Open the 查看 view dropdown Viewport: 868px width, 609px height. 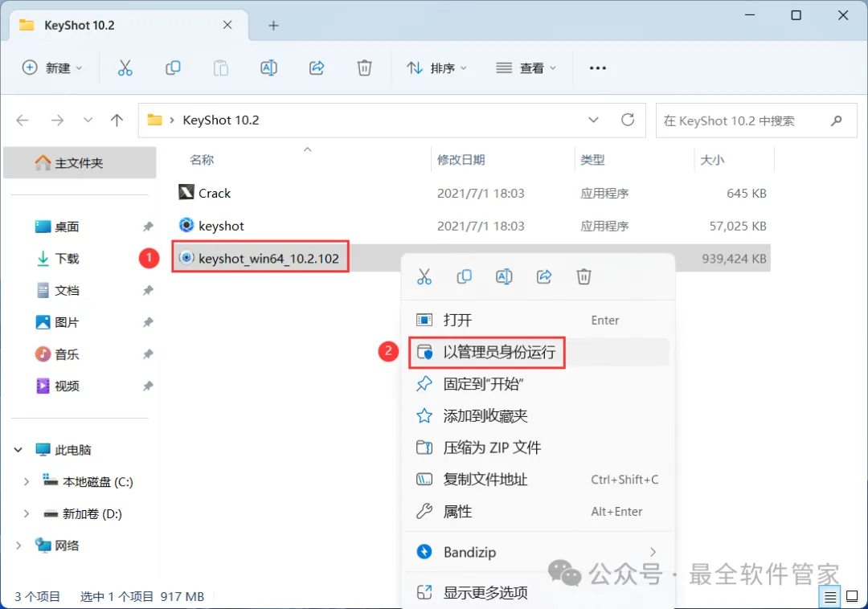point(526,68)
